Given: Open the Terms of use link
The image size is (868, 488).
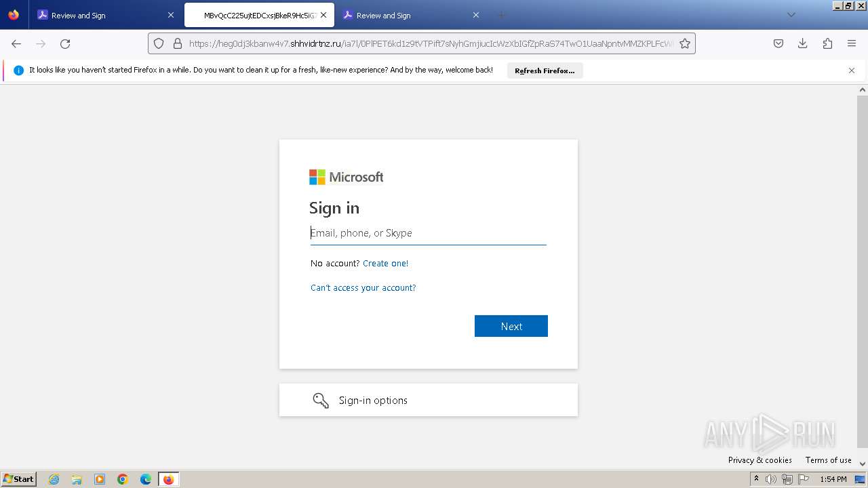Looking at the screenshot, I should 829,460.
